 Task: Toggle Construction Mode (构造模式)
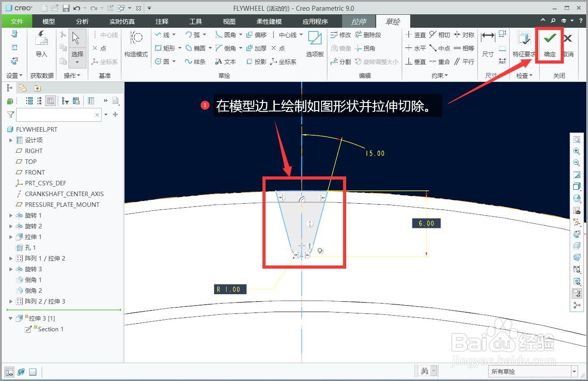coord(136,44)
